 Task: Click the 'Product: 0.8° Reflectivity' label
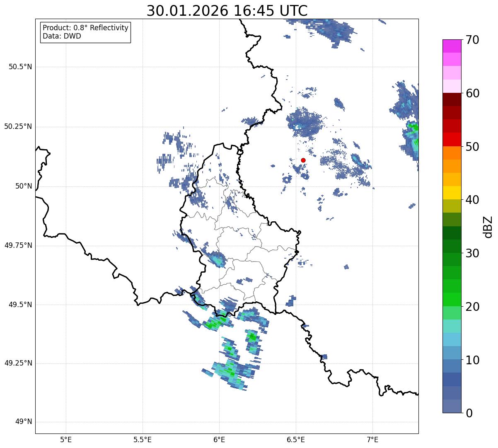[86, 28]
